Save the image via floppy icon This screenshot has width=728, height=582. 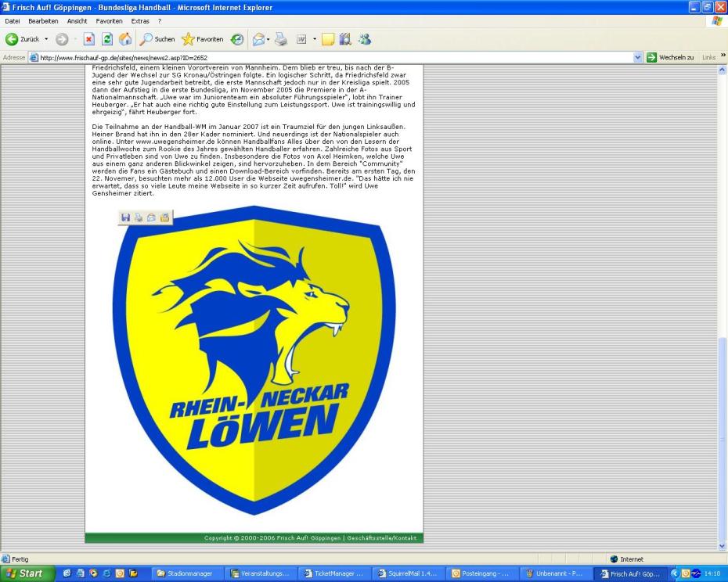coord(125,217)
